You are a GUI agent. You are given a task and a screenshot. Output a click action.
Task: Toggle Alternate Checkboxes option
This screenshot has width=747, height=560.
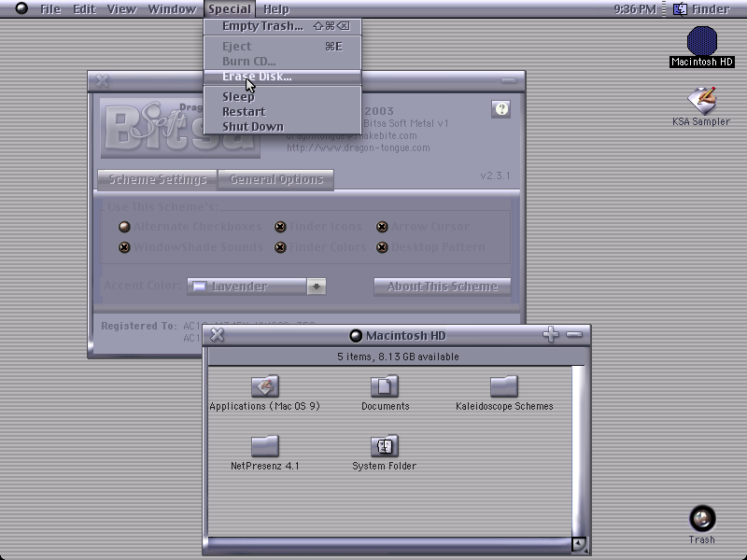point(124,227)
